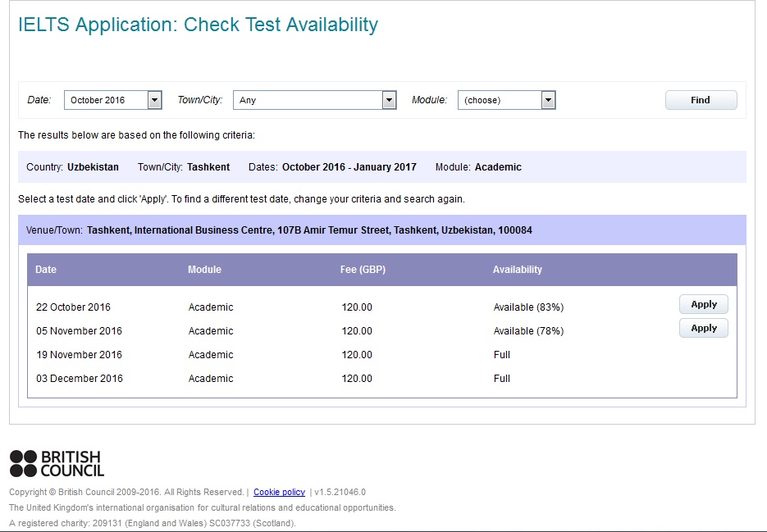Click the Module column header
This screenshot has height=532, width=767.
(204, 270)
